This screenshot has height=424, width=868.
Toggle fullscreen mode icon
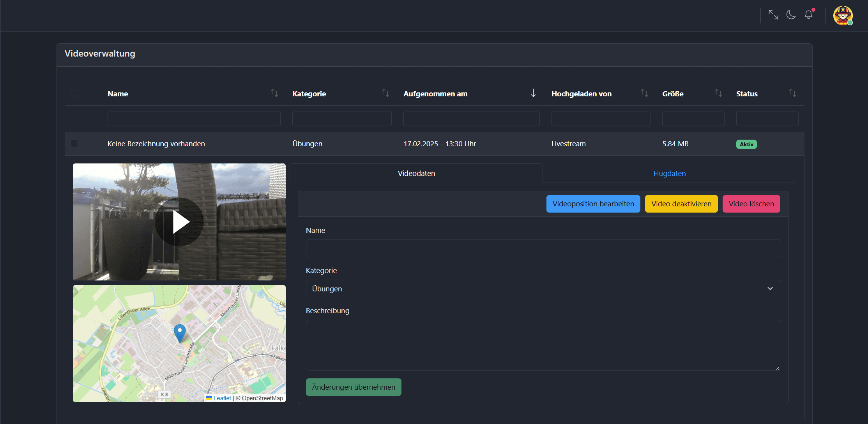coord(773,15)
